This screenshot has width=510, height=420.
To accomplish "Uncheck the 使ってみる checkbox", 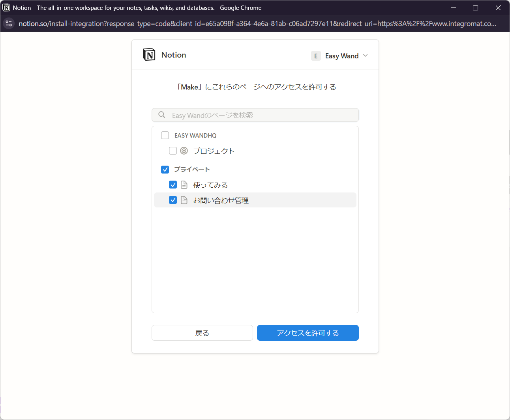I will coord(173,185).
